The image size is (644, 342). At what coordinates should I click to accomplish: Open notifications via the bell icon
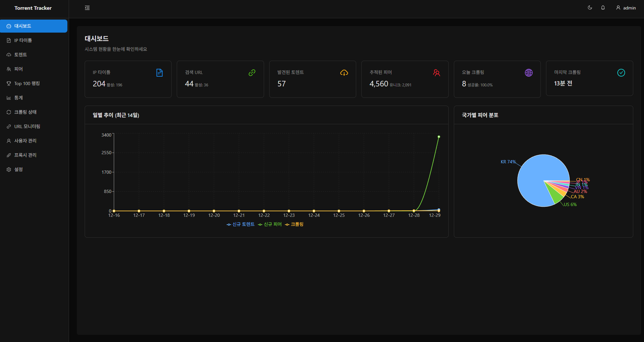603,8
